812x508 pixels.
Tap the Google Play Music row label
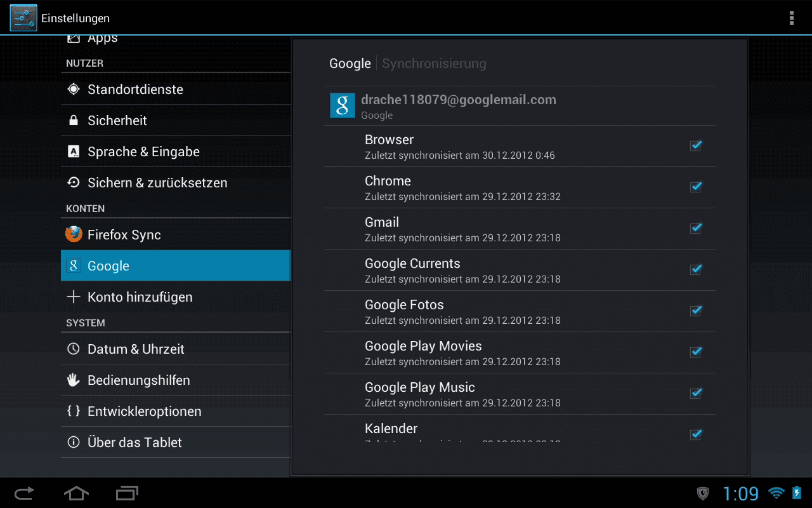pyautogui.click(x=420, y=387)
